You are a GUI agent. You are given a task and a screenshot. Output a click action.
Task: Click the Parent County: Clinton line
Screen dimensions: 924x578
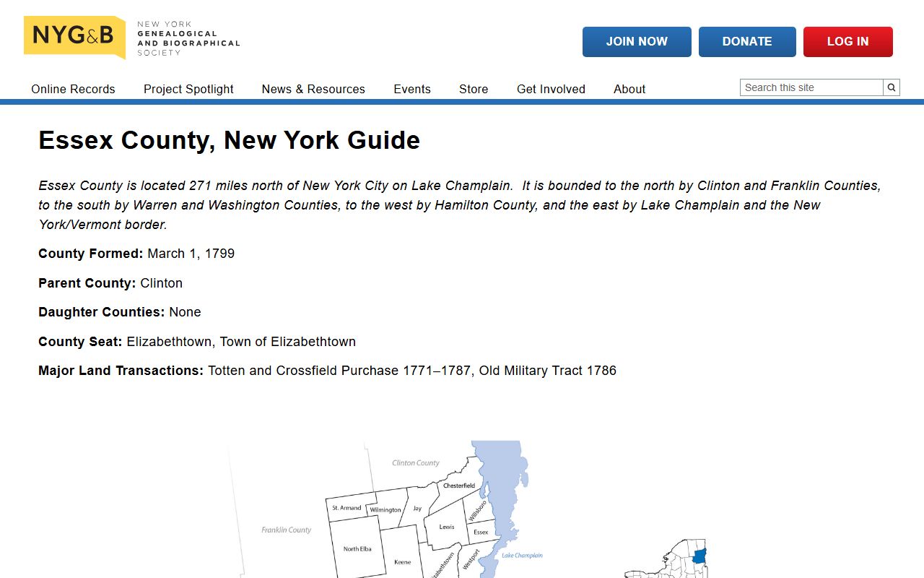pyautogui.click(x=110, y=283)
